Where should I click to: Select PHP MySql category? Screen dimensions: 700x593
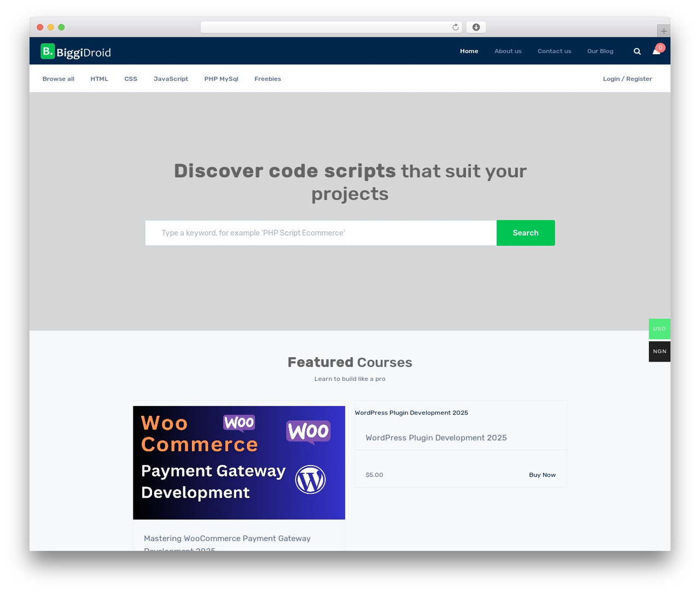(221, 79)
